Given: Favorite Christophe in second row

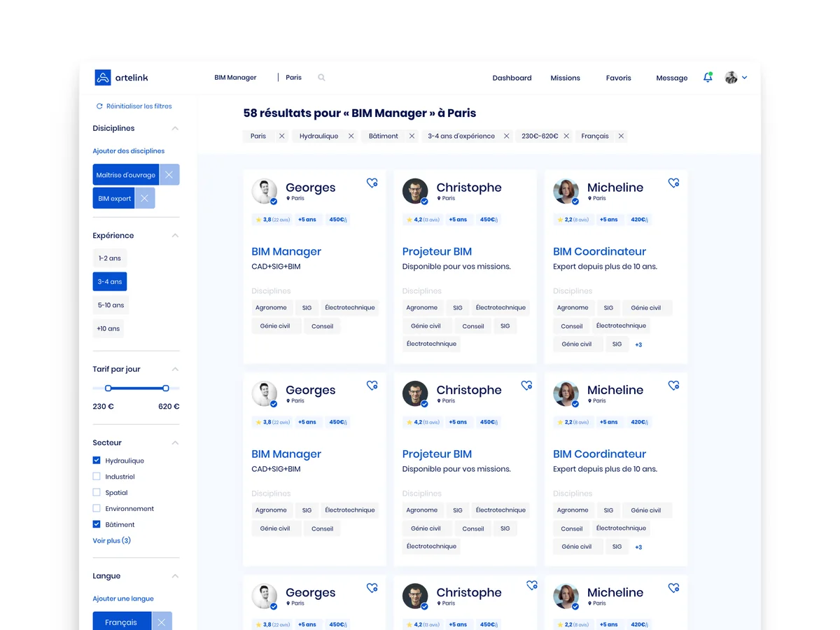Looking at the screenshot, I should point(526,385).
